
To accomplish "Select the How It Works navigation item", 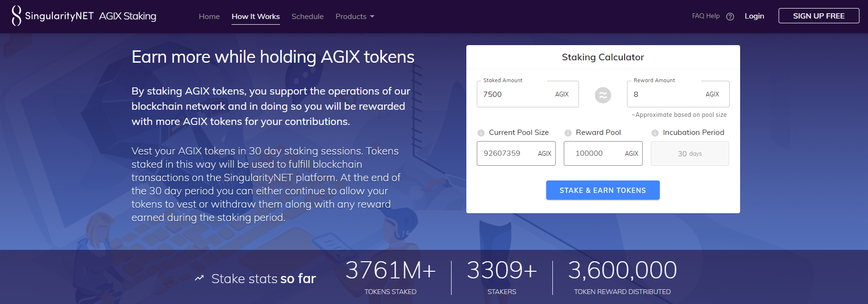I will tap(255, 16).
